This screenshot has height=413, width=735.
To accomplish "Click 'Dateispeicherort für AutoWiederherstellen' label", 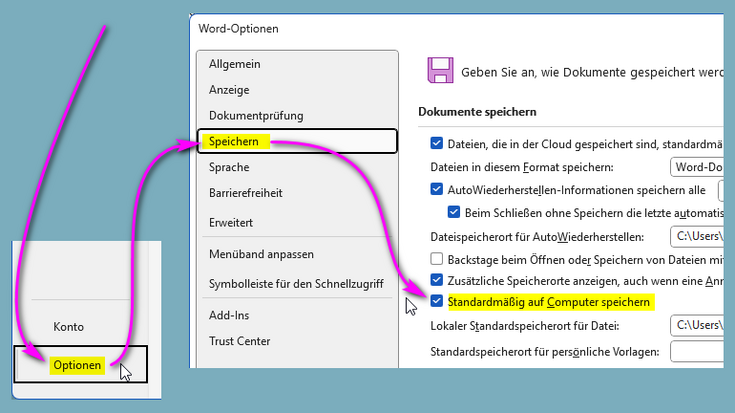I will coord(537,237).
